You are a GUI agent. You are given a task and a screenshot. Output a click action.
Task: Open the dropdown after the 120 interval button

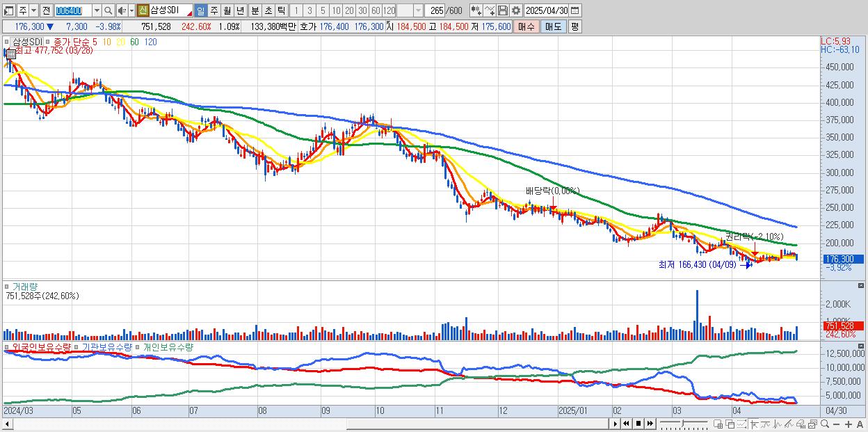(x=419, y=10)
